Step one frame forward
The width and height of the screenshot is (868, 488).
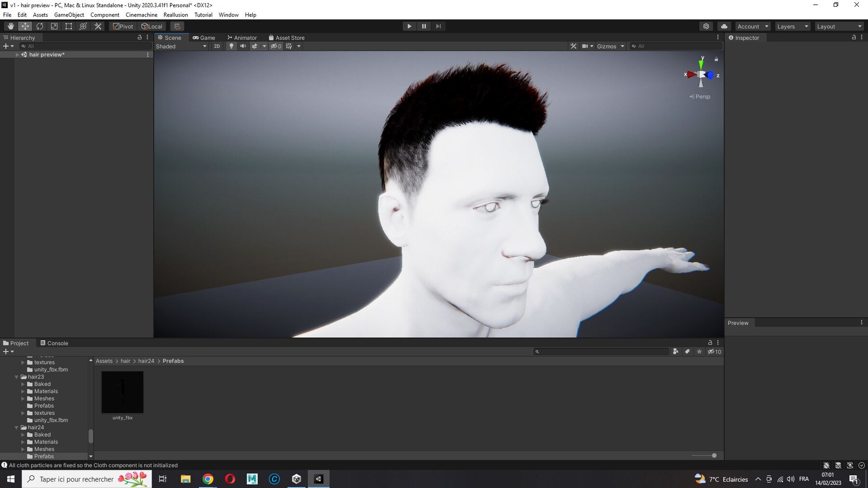438,26
